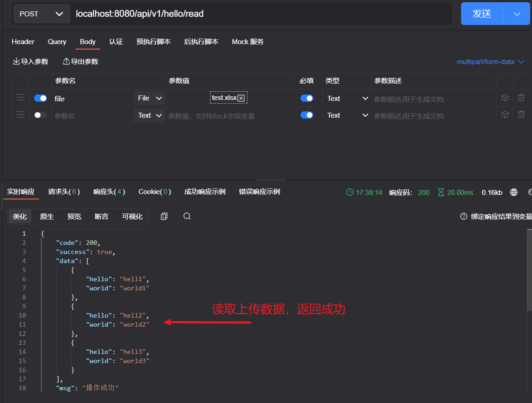Click the copy response icon

click(164, 216)
